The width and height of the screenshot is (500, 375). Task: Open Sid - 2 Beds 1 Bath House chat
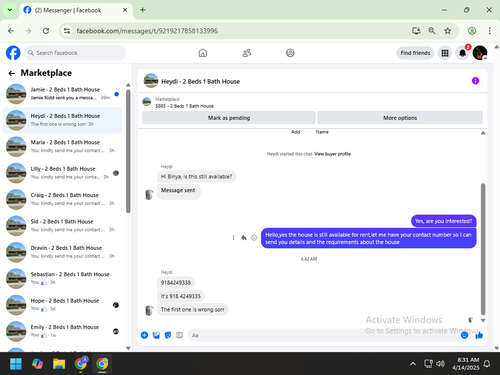pyautogui.click(x=62, y=225)
